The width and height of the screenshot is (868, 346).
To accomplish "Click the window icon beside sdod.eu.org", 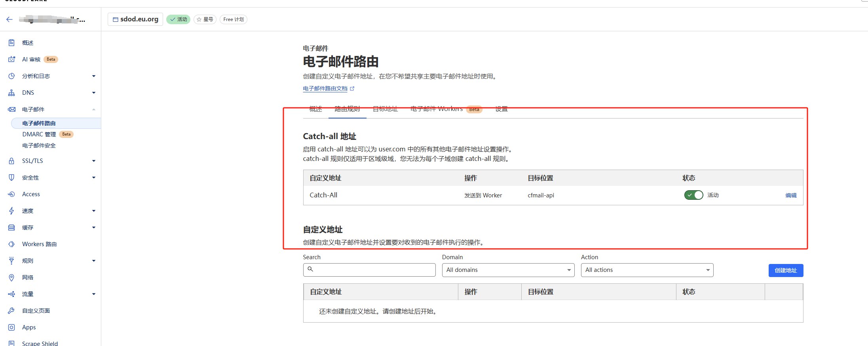I will pyautogui.click(x=116, y=19).
